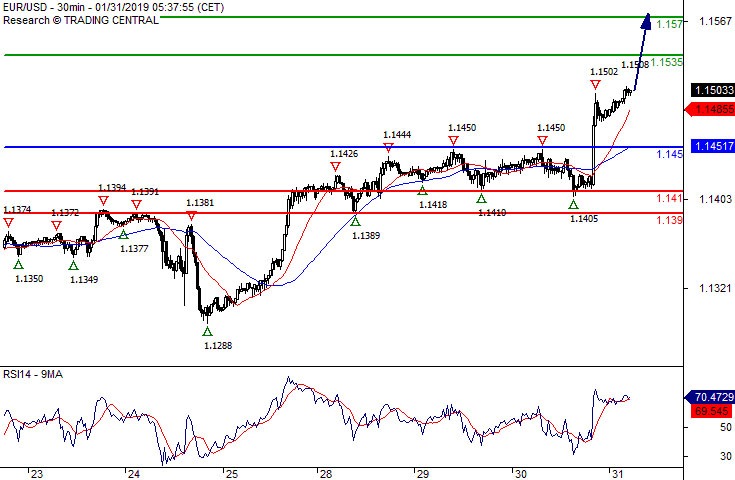
Task: Select date 24 on the time axis
Action: pos(134,474)
